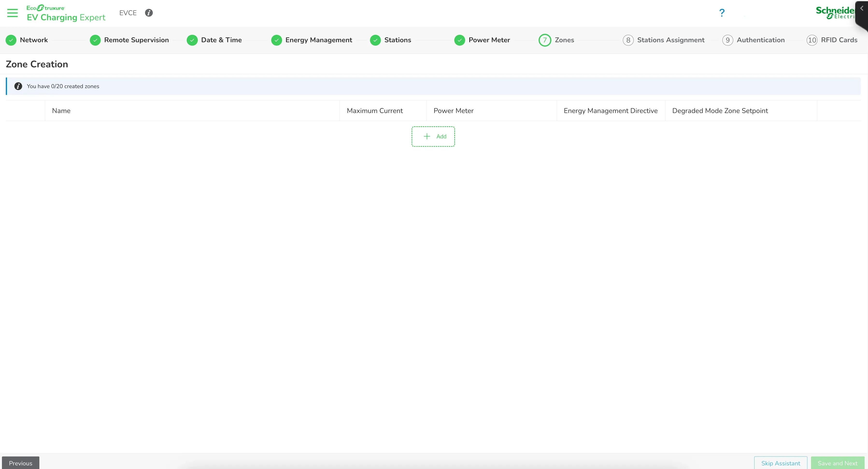The width and height of the screenshot is (868, 469).
Task: Click the Power Meter step checkmark
Action: tap(460, 40)
